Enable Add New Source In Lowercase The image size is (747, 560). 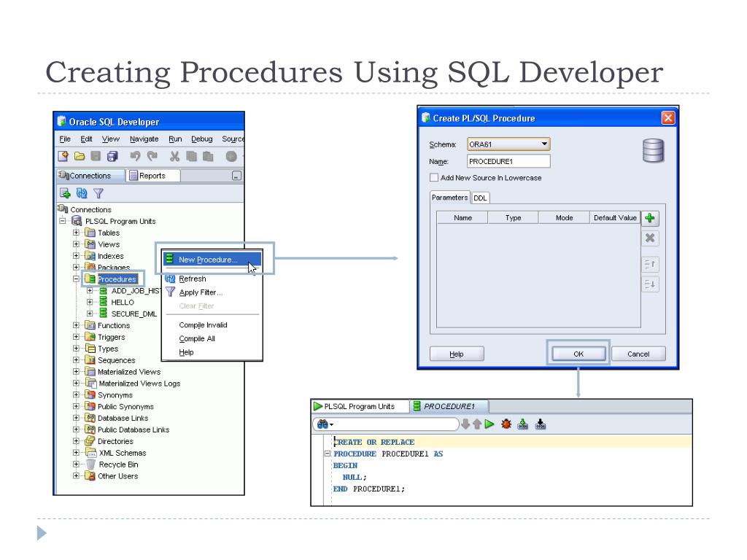(434, 178)
